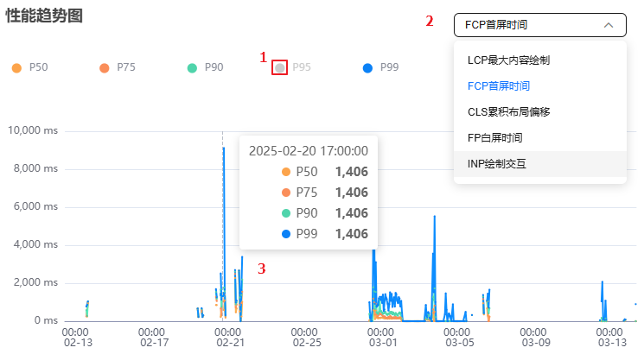Click the green P90 legend dot
This screenshot has height=354, width=644.
click(192, 67)
